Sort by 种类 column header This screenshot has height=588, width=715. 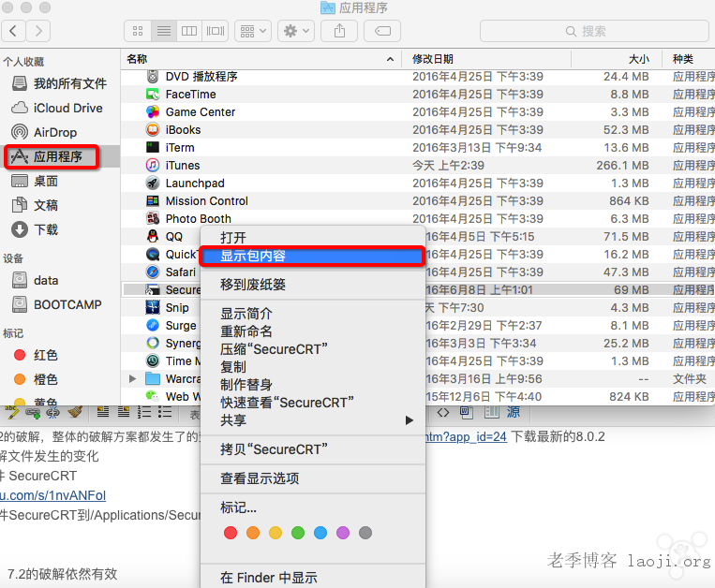point(689,59)
